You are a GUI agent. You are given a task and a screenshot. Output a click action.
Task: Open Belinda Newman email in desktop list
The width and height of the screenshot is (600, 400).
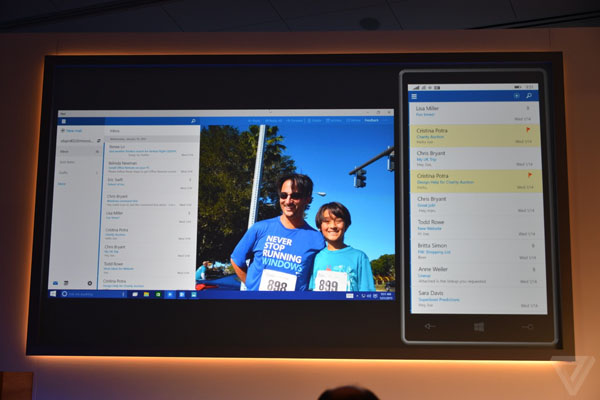pyautogui.click(x=150, y=167)
